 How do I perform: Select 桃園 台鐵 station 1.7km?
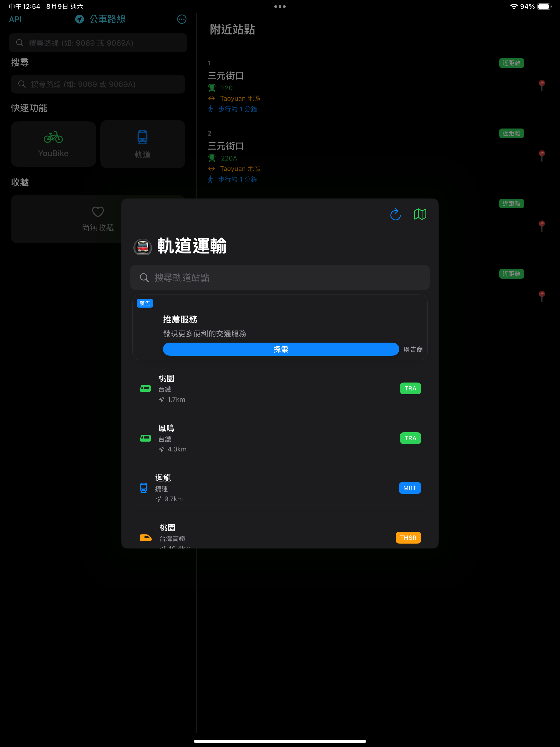pos(280,388)
